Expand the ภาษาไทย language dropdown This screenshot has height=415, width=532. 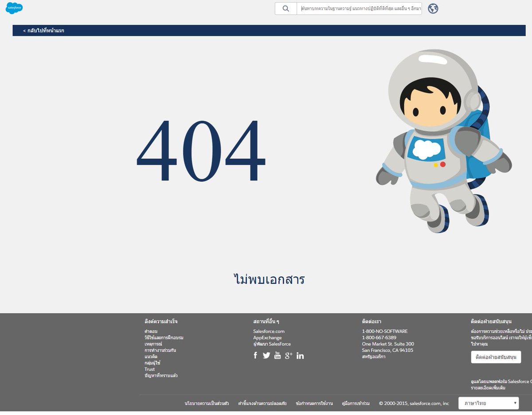tap(489, 403)
